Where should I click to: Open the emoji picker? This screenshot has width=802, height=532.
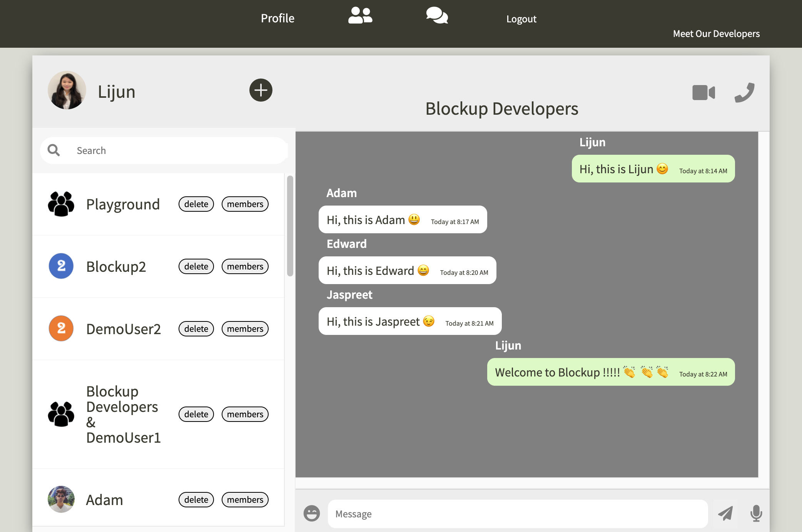pos(311,513)
